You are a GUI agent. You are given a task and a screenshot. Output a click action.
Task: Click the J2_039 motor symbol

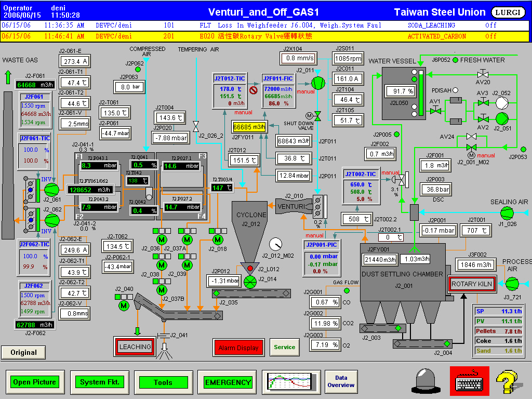point(187,265)
